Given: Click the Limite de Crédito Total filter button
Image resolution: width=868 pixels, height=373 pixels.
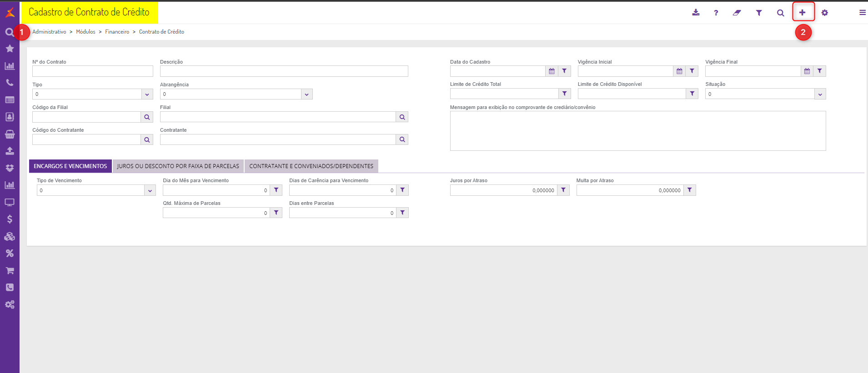Looking at the screenshot, I should [x=564, y=94].
